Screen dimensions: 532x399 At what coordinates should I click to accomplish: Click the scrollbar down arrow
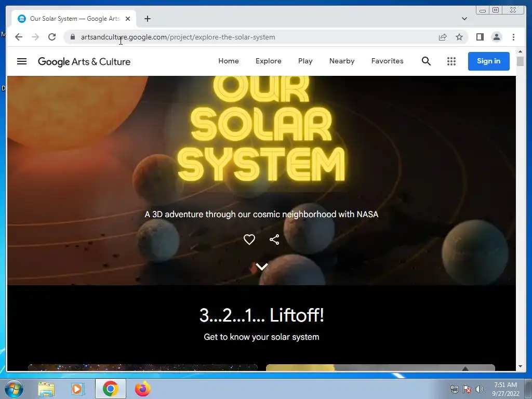520,366
